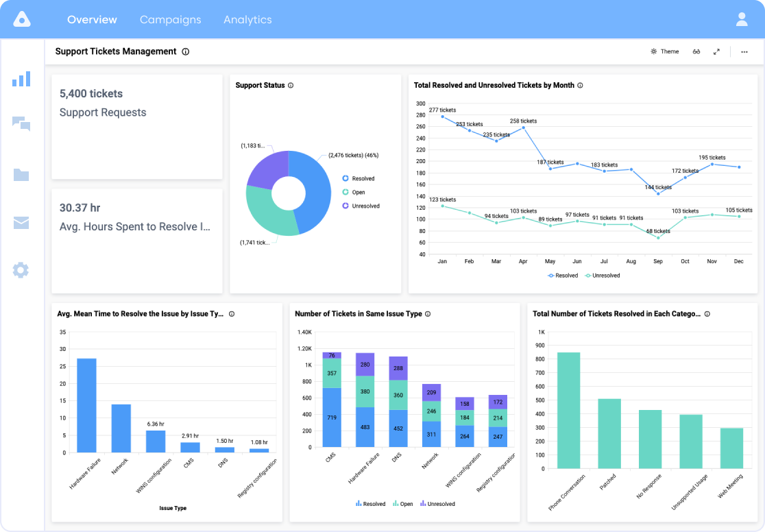This screenshot has width=765, height=532.
Task: Click the Theme button
Action: pos(664,51)
